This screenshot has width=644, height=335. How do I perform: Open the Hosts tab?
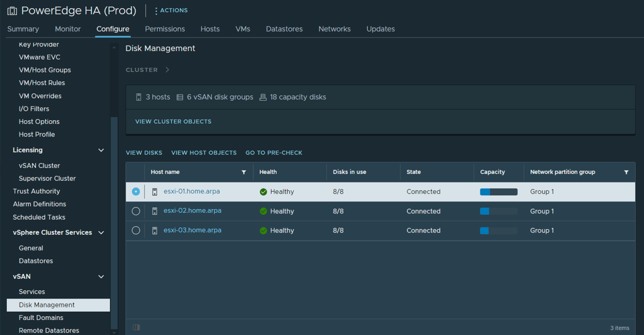tap(210, 29)
